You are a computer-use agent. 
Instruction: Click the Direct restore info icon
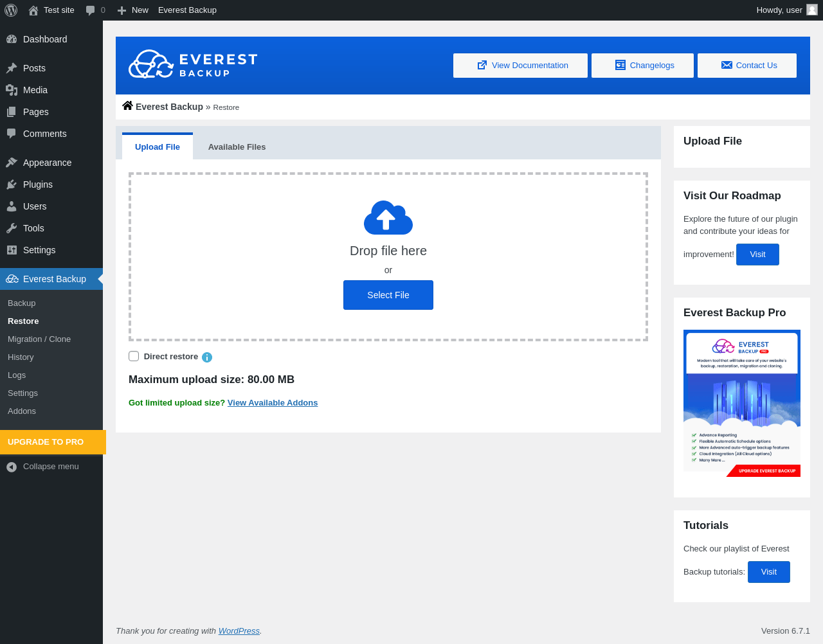click(207, 357)
